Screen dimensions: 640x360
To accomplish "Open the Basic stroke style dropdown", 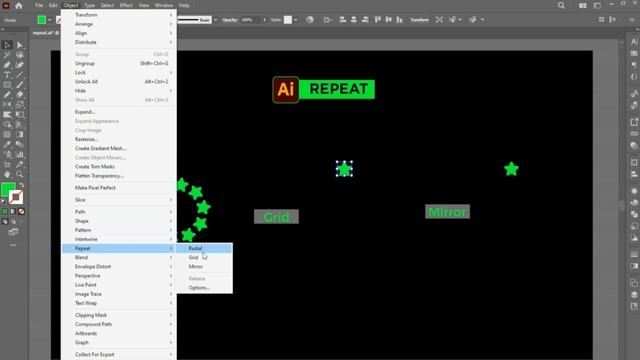I will coord(216,20).
